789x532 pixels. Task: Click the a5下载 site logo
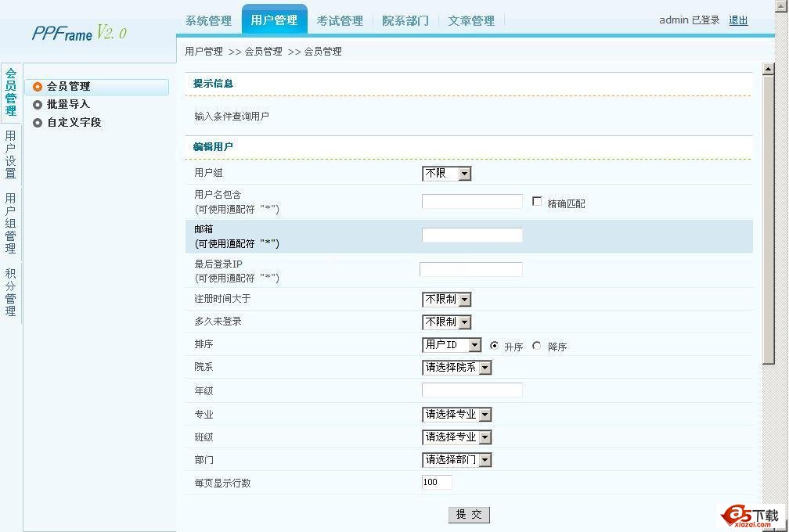tap(747, 515)
